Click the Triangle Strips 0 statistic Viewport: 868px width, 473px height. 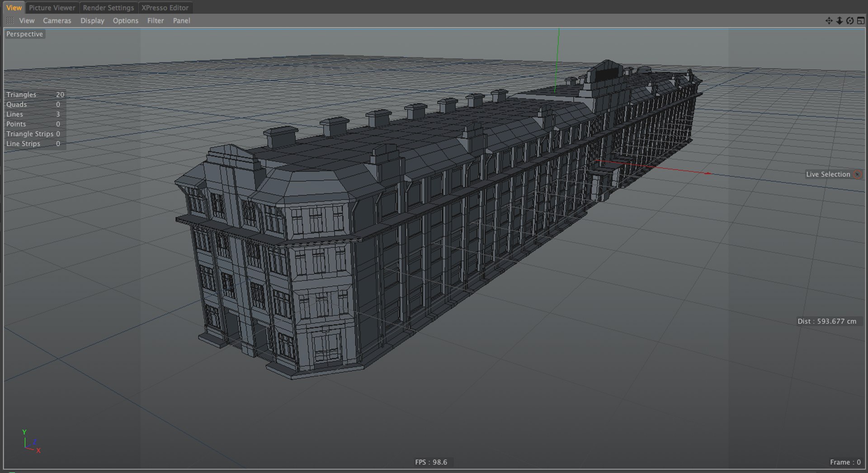pos(33,134)
